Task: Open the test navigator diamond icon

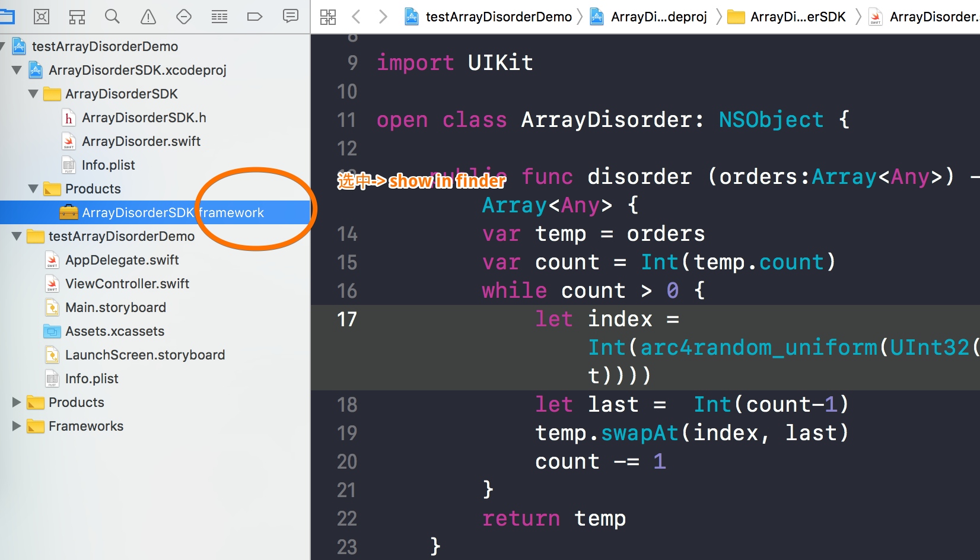Action: click(184, 17)
